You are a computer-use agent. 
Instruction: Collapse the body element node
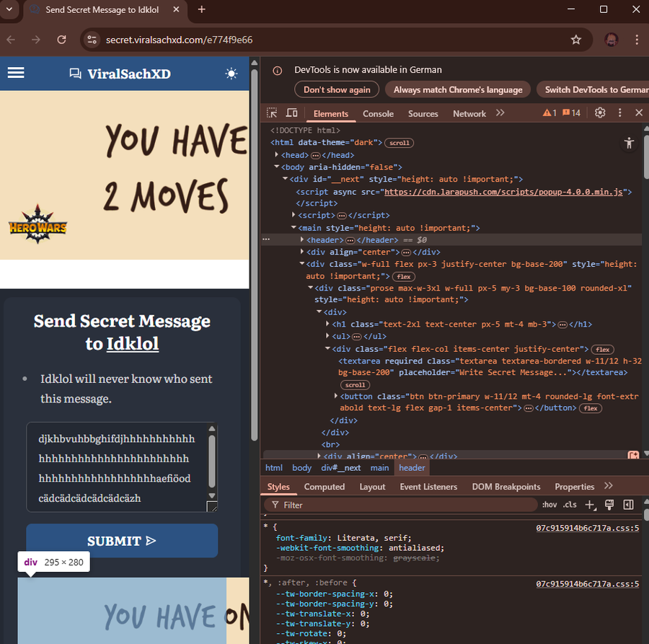click(x=276, y=167)
